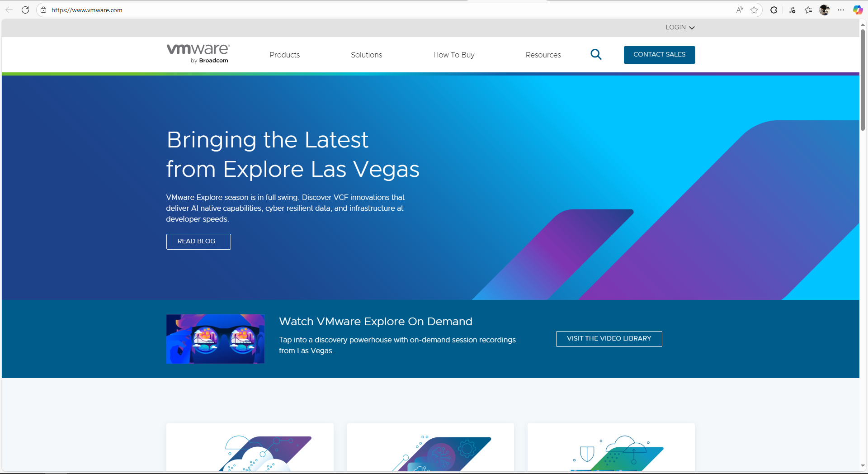View site info lock icon

click(43, 10)
